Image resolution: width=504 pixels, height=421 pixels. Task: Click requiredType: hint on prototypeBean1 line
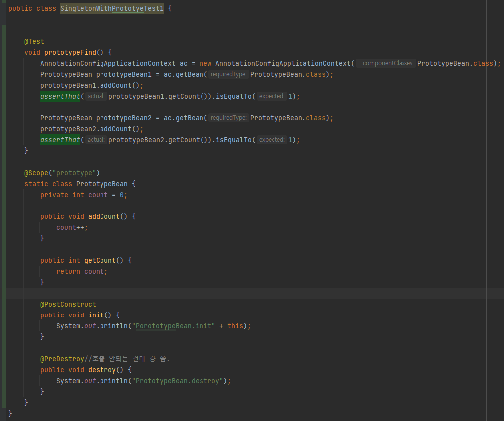[x=228, y=74]
